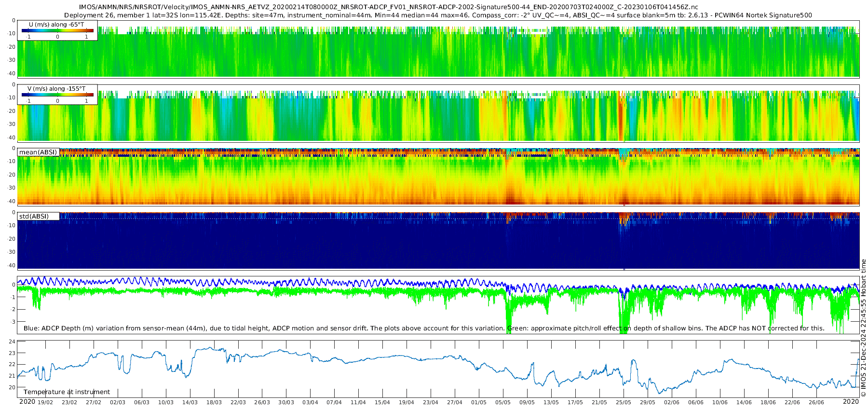
Task: Click the Deployment 26 metadata line
Action: click(x=438, y=15)
